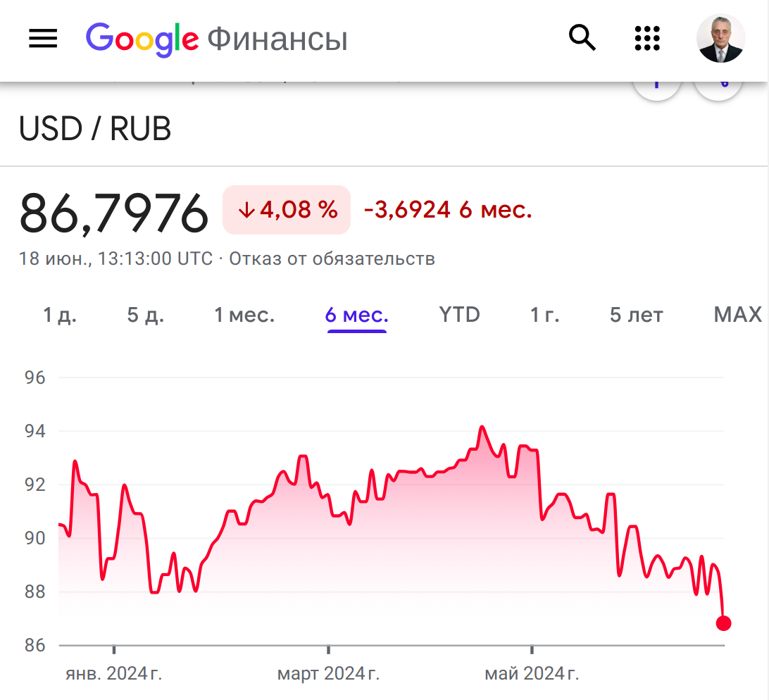Click the chart peak near 94
The width and height of the screenshot is (769, 700).
(482, 427)
